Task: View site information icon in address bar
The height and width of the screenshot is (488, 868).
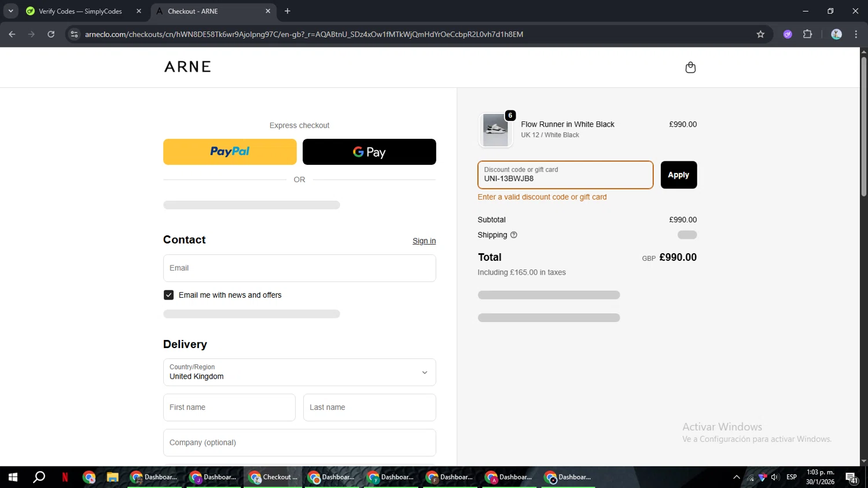Action: (74, 34)
